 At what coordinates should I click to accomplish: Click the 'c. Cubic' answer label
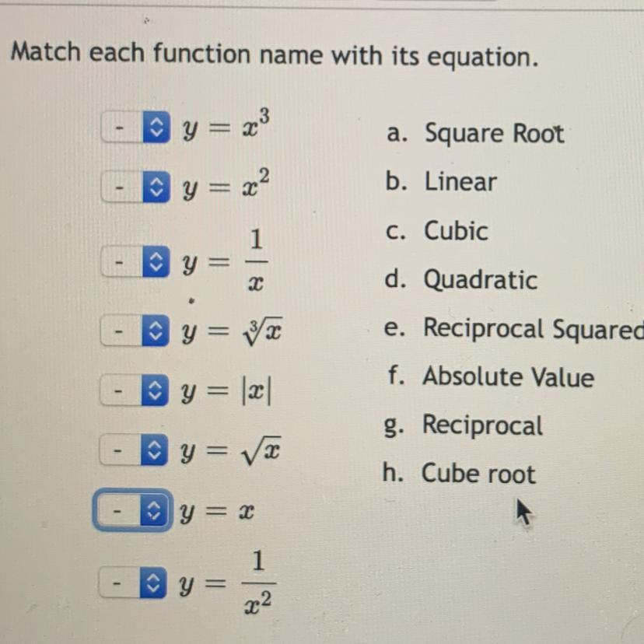point(436,231)
